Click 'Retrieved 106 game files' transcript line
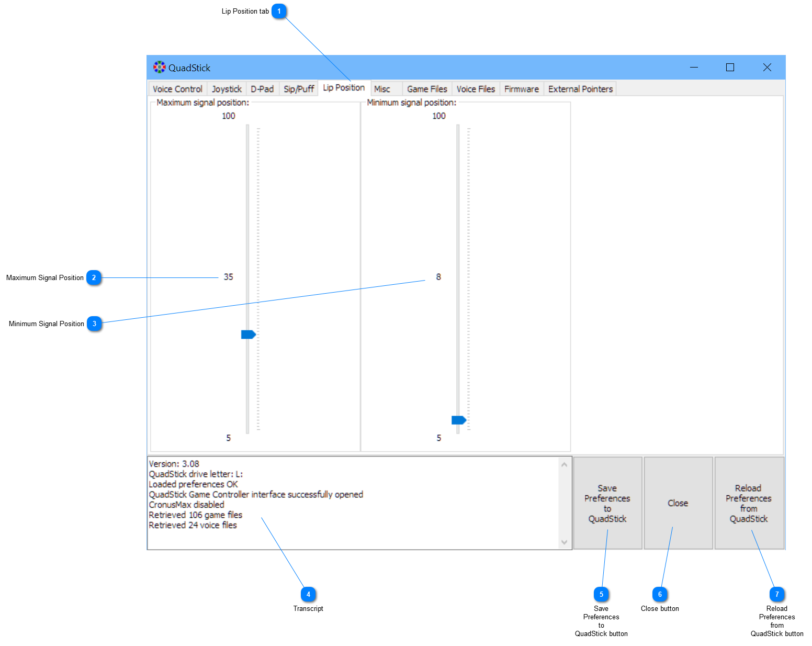 tap(196, 515)
